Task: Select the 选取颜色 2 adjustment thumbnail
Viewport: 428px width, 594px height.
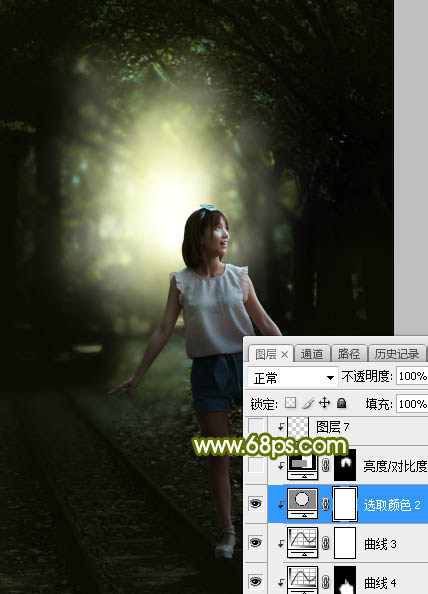Action: [302, 503]
